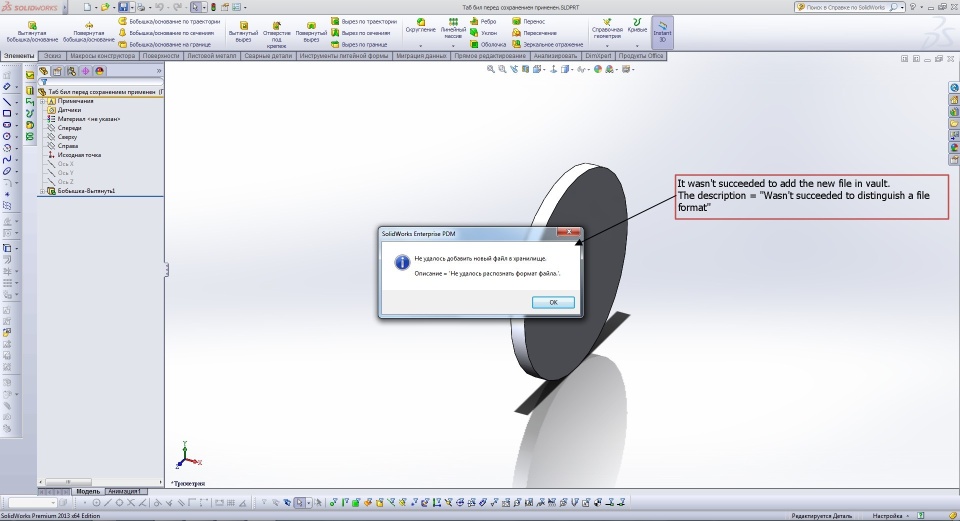Expand the Бобышка-Вытянуть1 tree node

pyautogui.click(x=43, y=191)
